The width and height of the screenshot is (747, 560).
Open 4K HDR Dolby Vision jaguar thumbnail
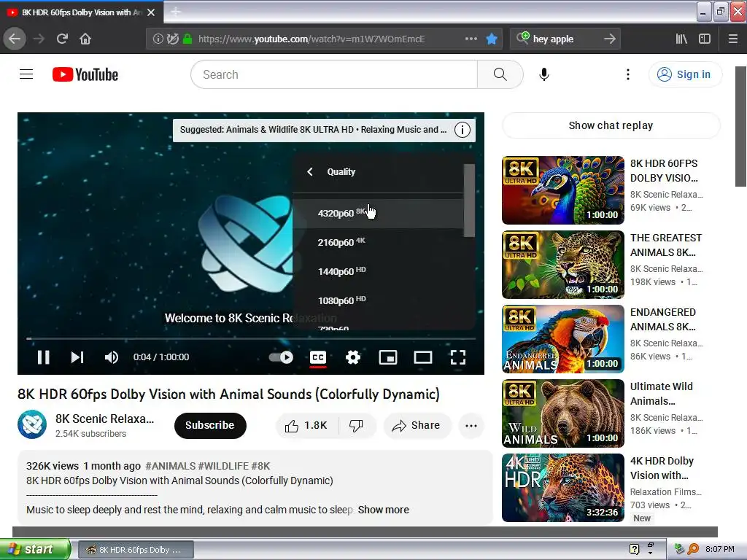click(x=562, y=487)
